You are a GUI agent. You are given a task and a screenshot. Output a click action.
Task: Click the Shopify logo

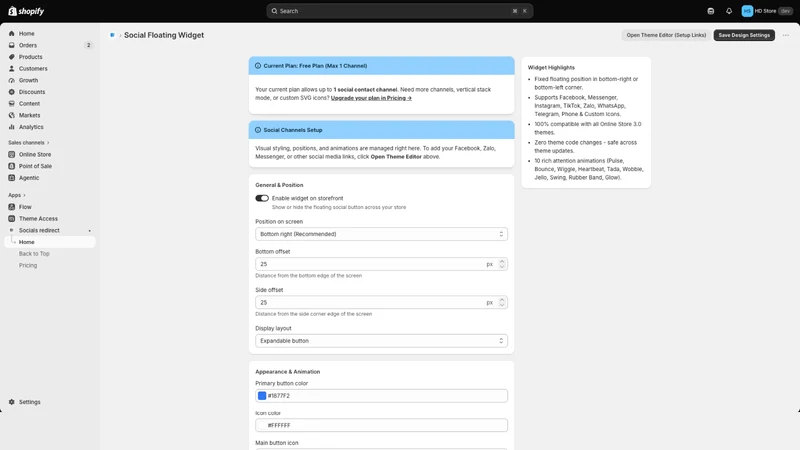point(27,11)
